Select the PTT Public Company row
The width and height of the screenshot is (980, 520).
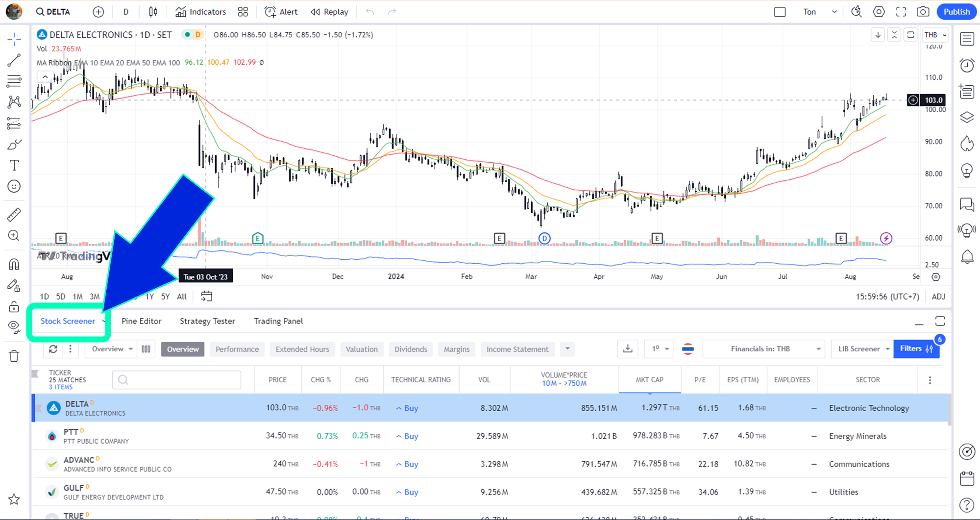click(490, 436)
